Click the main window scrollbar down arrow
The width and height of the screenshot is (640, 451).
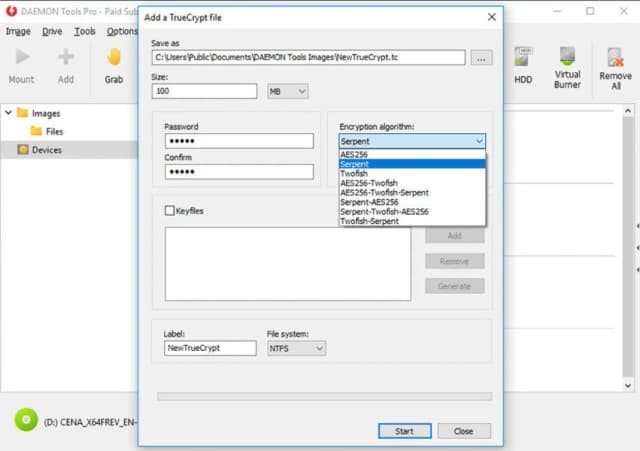(628, 385)
